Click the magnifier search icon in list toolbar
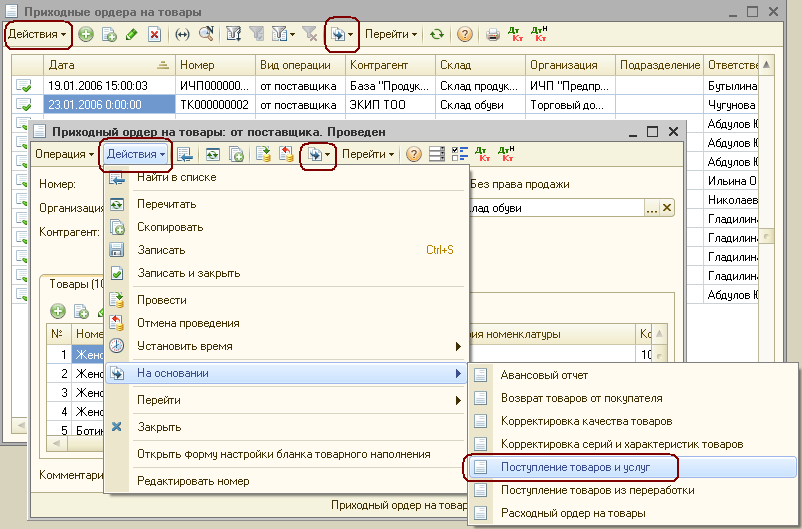This screenshot has width=802, height=529. pyautogui.click(x=206, y=35)
